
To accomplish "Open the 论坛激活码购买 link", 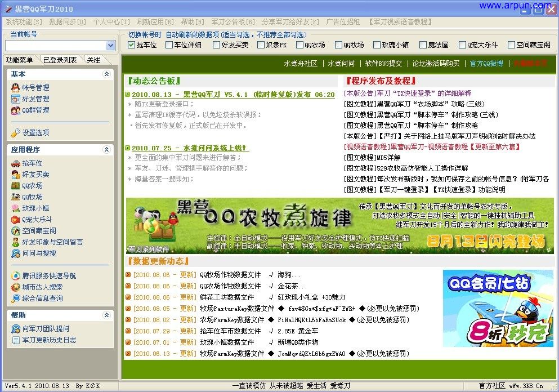I will 436,64.
